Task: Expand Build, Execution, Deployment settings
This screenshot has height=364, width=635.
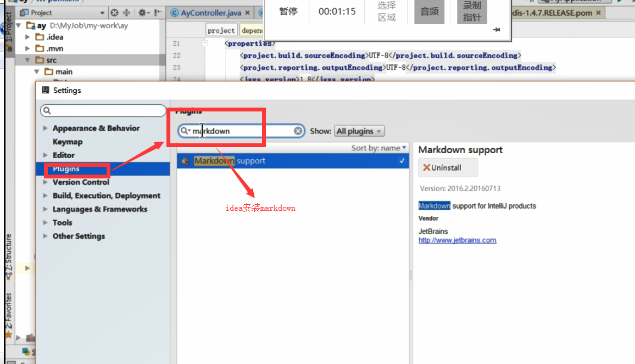Action: click(x=46, y=195)
